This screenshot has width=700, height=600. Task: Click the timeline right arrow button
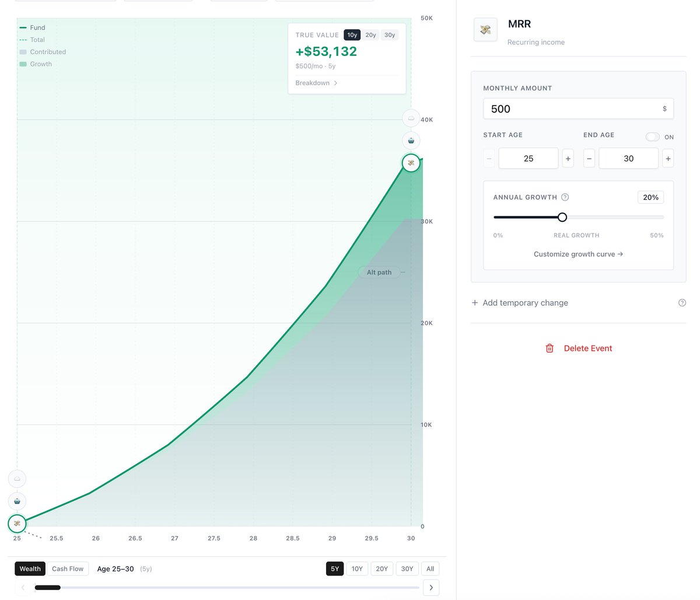[x=431, y=587]
